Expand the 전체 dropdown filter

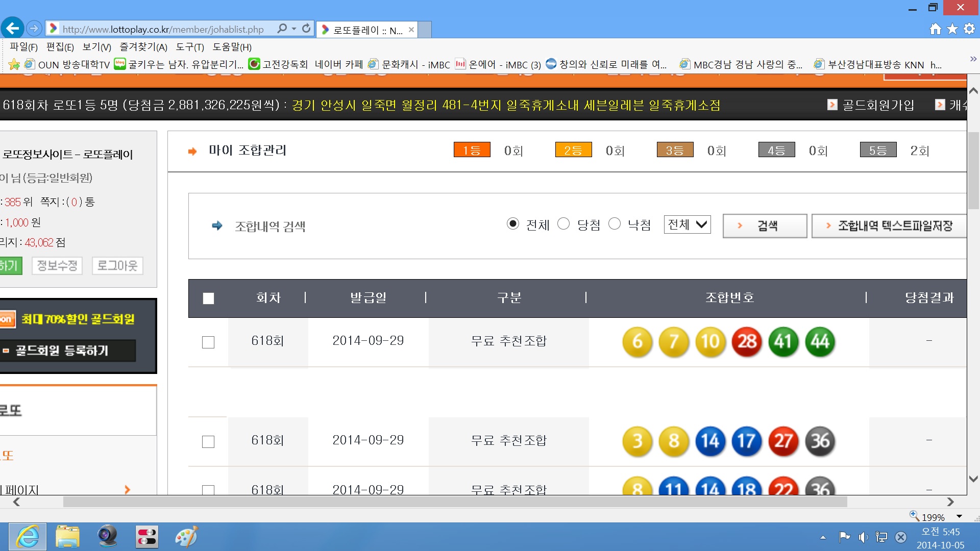[687, 224]
